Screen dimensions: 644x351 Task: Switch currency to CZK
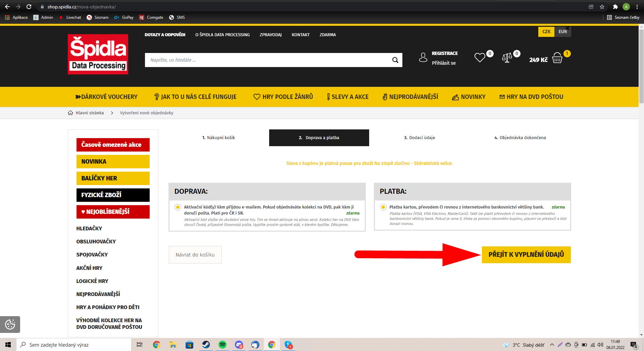coord(546,32)
